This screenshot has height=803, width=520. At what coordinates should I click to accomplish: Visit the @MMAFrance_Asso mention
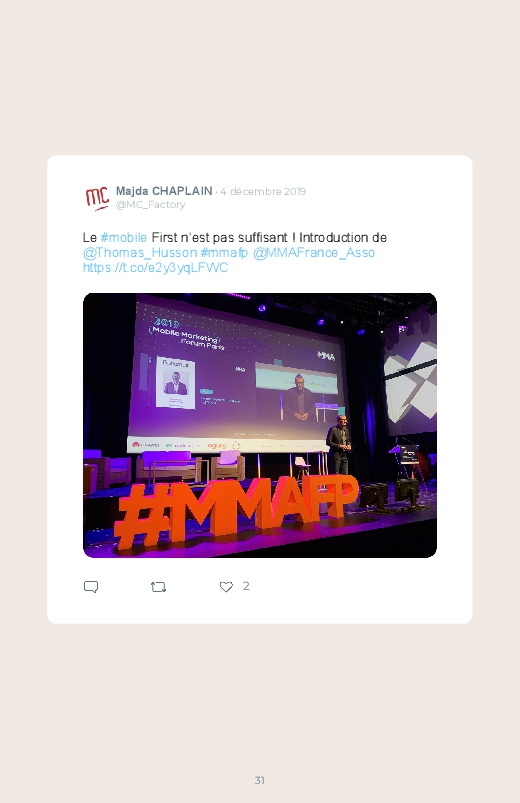314,252
